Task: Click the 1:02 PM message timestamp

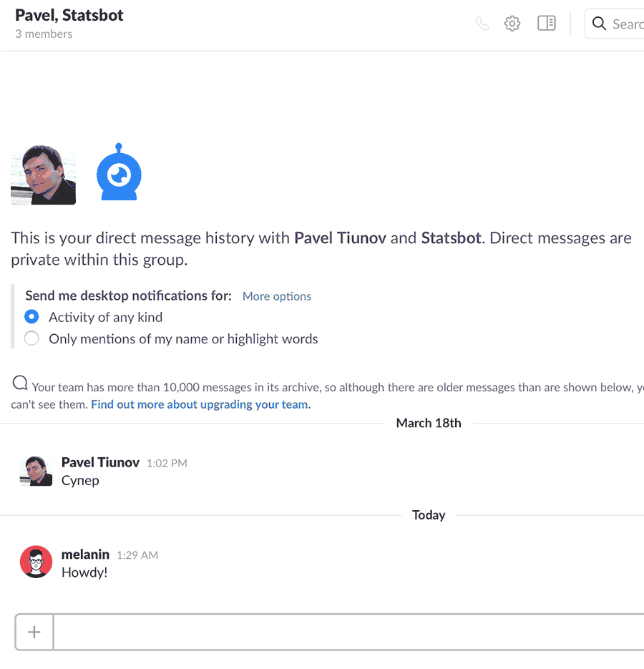Action: pyautogui.click(x=167, y=464)
